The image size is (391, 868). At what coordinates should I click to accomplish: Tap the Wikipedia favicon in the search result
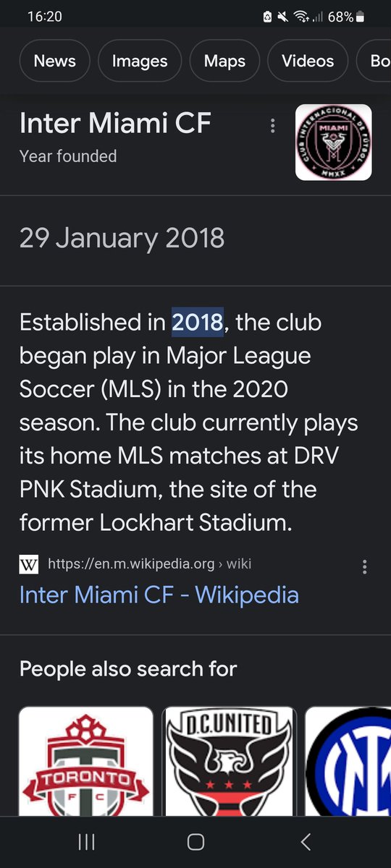pos(29,563)
